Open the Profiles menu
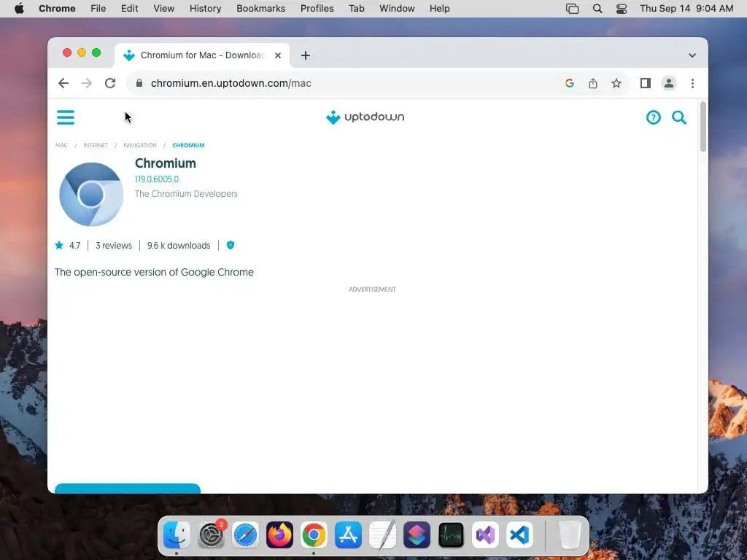This screenshot has width=747, height=560. click(x=317, y=9)
